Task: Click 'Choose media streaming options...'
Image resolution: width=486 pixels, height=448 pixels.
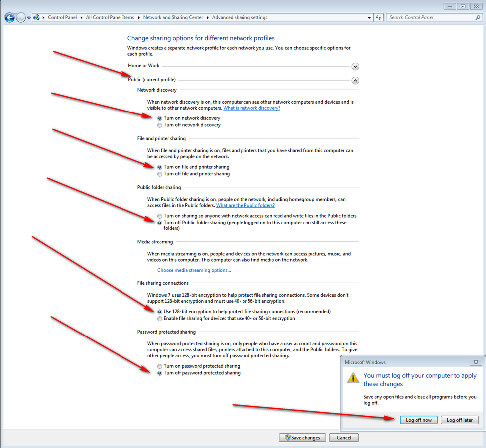Action: coord(194,270)
